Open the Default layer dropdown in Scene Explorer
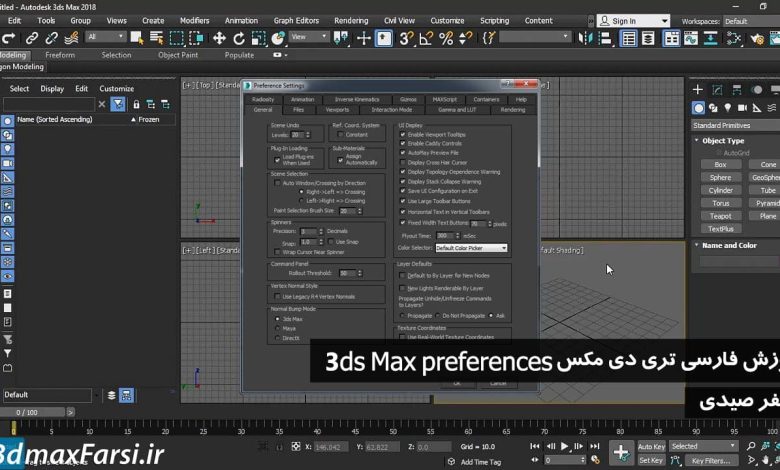Image resolution: width=780 pixels, height=470 pixels. point(47,395)
